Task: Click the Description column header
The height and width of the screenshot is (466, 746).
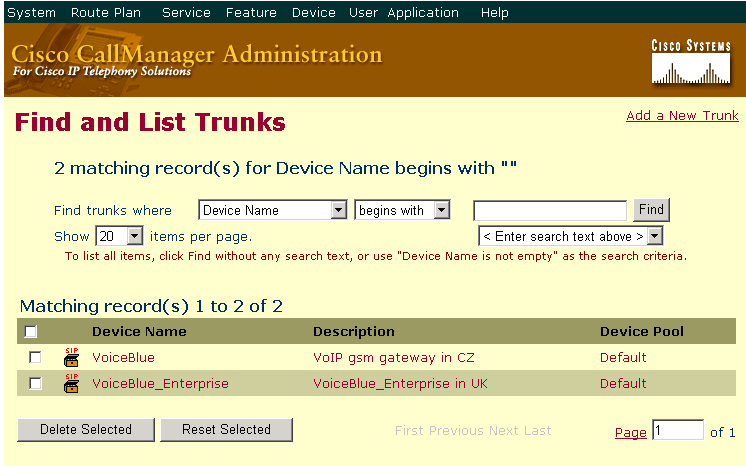Action: (353, 331)
